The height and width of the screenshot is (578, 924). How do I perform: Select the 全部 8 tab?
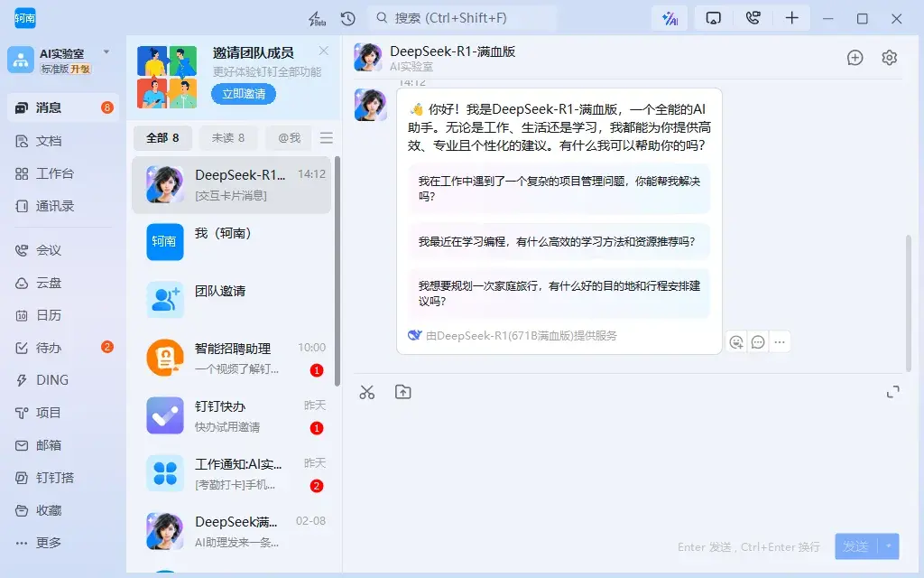(162, 138)
